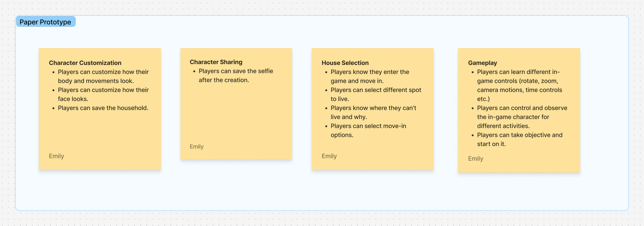644x226 pixels.
Task: Click the 'learn different in-game controls' bullet
Action: 519,85
